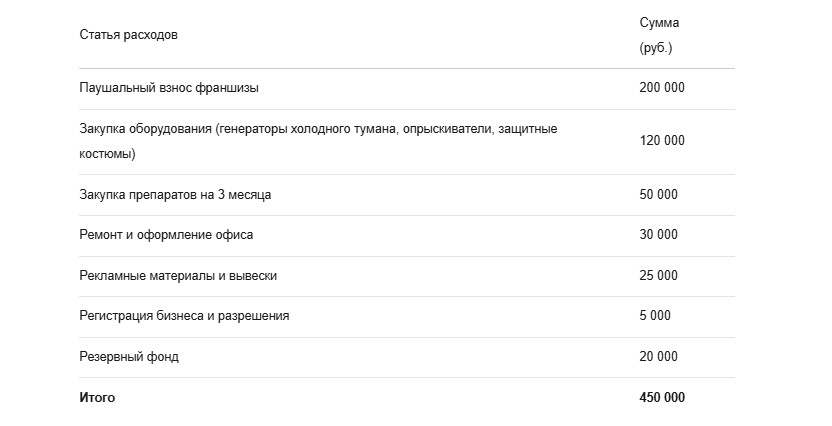832x426 pixels.
Task: Click the 5 000 amount value
Action: 655,316
